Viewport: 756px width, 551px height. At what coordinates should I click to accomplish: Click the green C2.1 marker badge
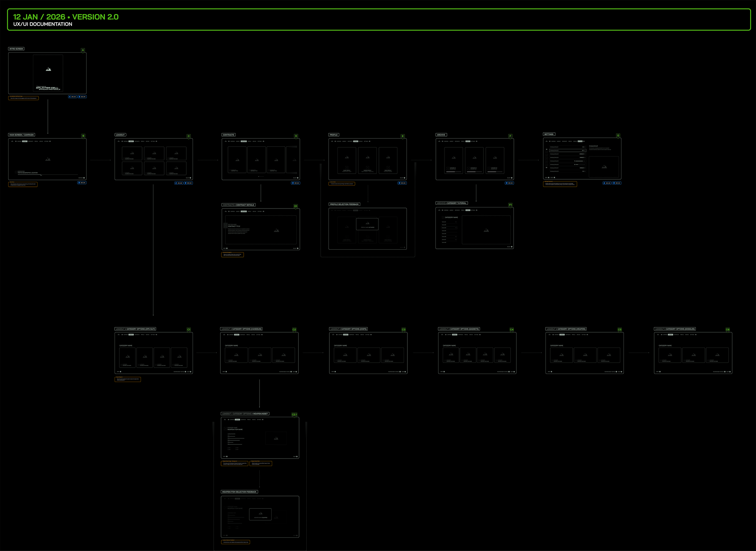click(294, 415)
